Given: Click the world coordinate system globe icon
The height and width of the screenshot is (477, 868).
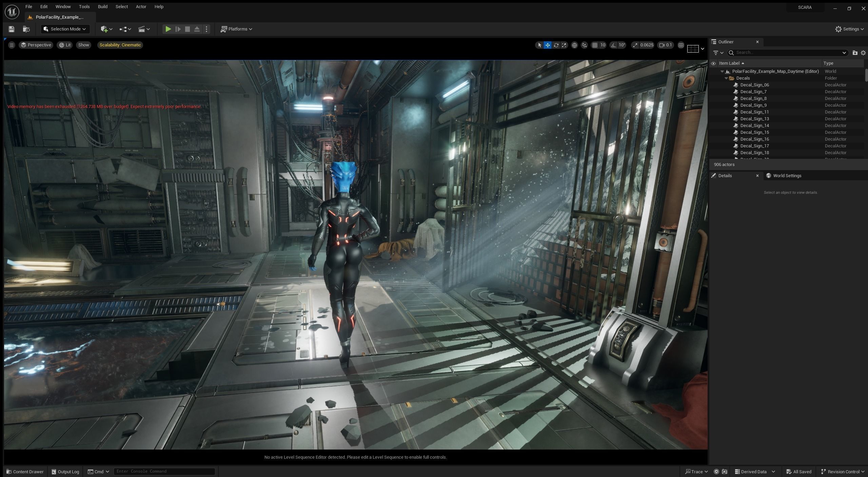Looking at the screenshot, I should [574, 45].
